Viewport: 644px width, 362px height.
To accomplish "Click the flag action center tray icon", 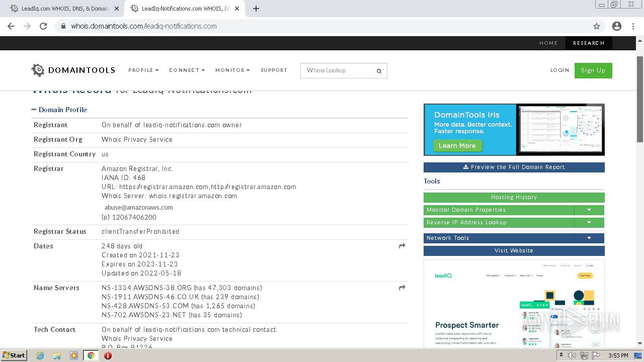I will (x=596, y=355).
